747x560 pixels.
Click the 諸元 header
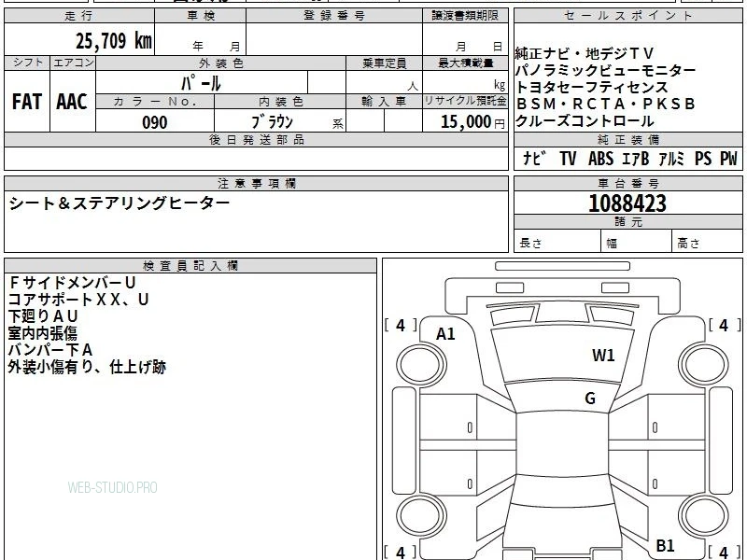tap(627, 222)
